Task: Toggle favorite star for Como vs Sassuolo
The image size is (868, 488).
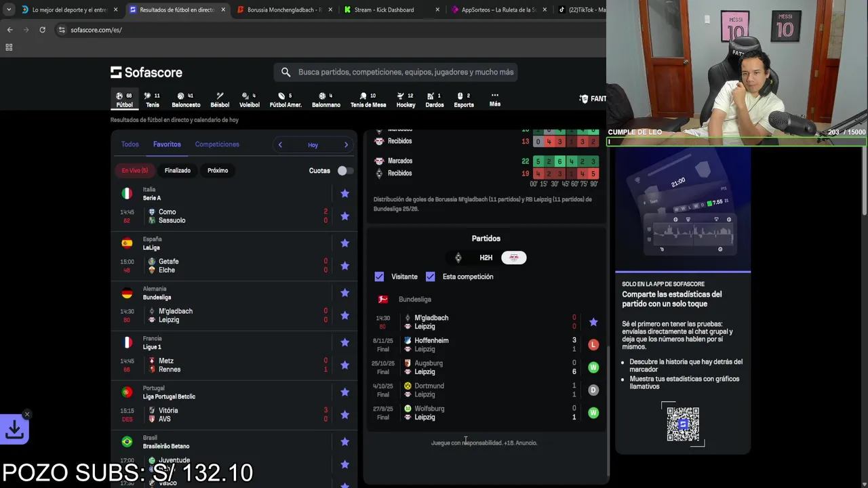Action: click(x=344, y=216)
